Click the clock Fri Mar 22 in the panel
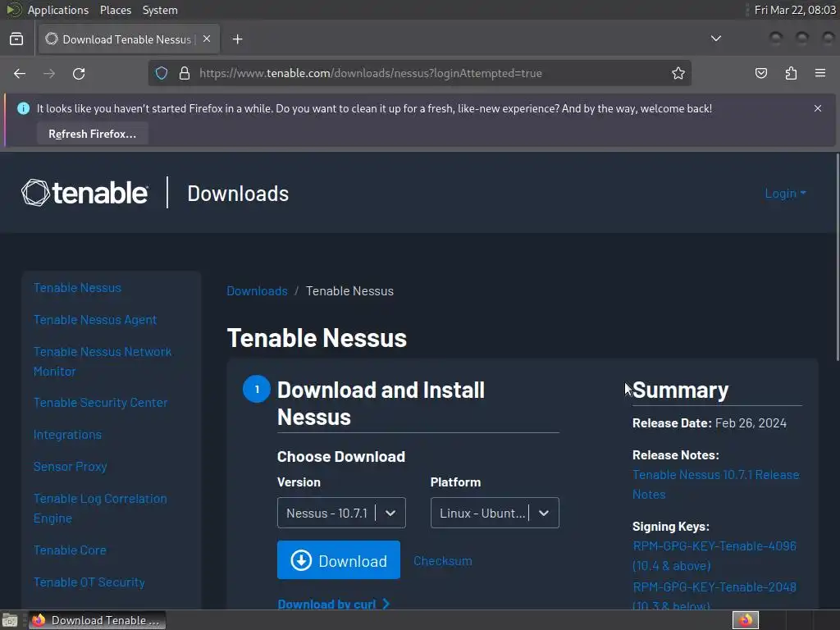Image resolution: width=840 pixels, height=630 pixels. [x=794, y=10]
